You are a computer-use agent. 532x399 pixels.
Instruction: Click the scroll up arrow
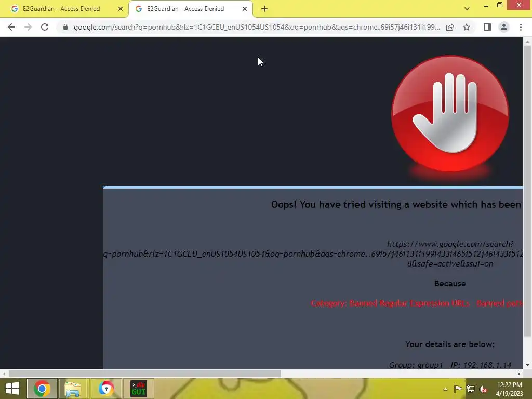(527, 42)
